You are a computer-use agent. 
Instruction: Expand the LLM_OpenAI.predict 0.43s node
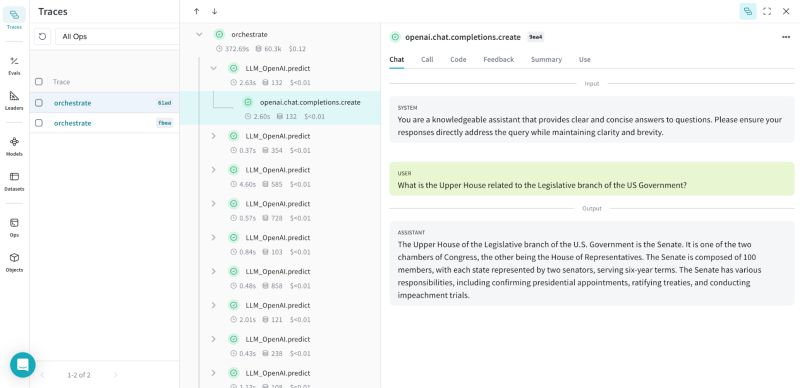coord(214,340)
